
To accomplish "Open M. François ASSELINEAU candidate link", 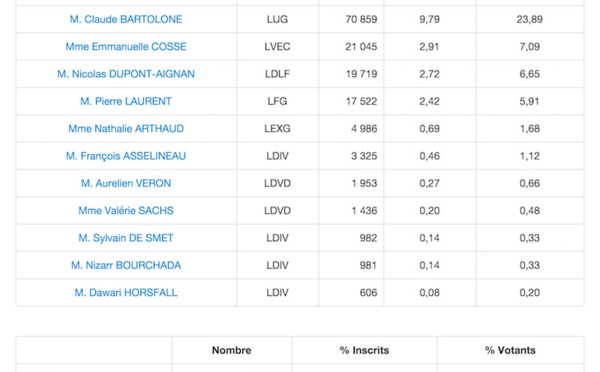I will [126, 156].
